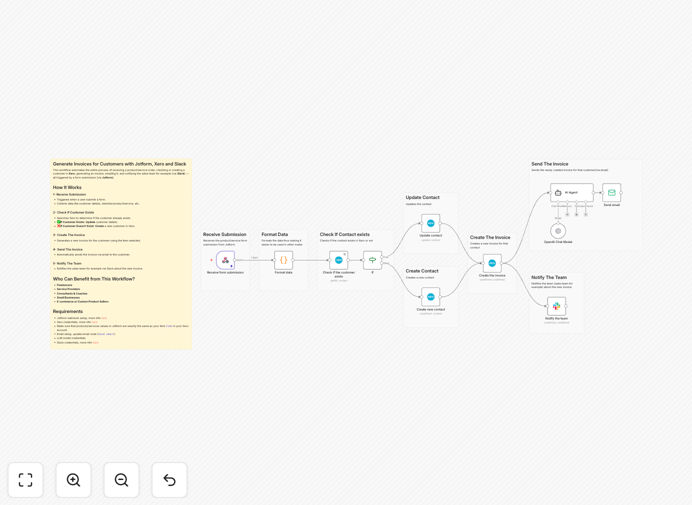Click the 'Send The Invoice' sticky note heading
The height and width of the screenshot is (505, 692).
tap(549, 164)
